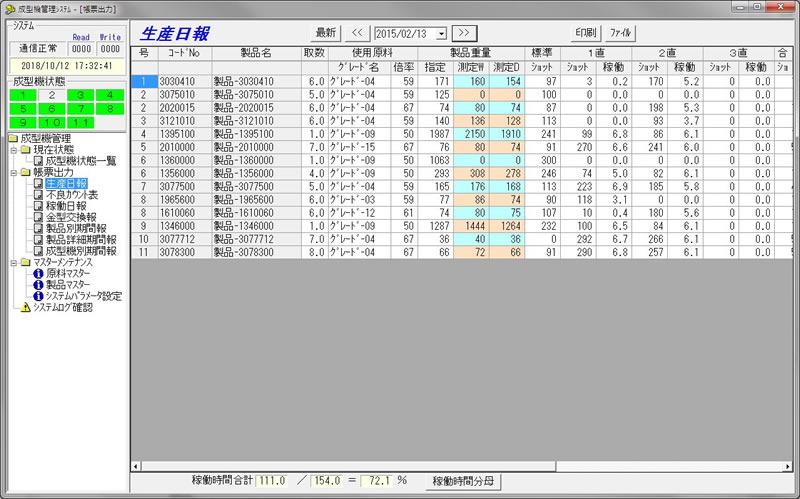Click the 金型交換報 document icon
Image resolution: width=800 pixels, height=499 pixels.
coord(39,217)
